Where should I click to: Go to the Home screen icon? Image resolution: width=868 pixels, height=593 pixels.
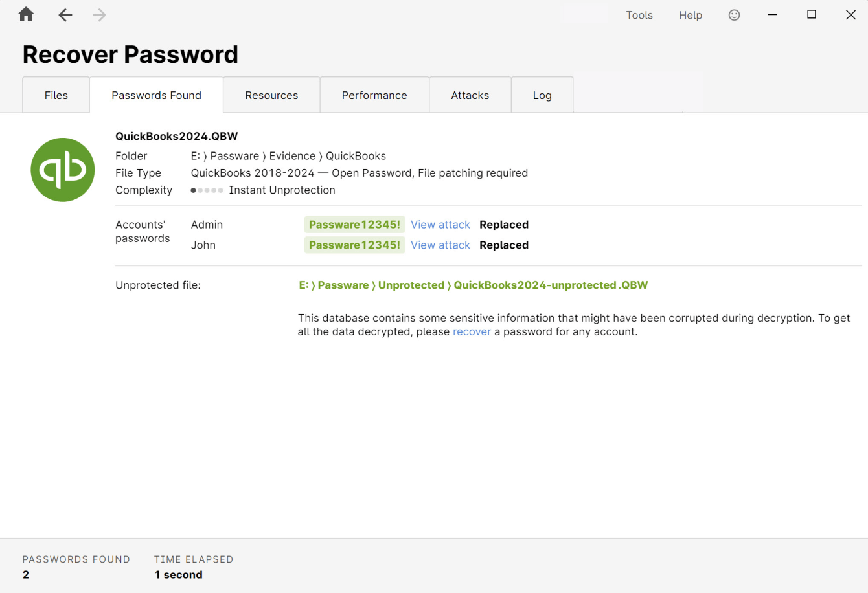[x=26, y=14]
